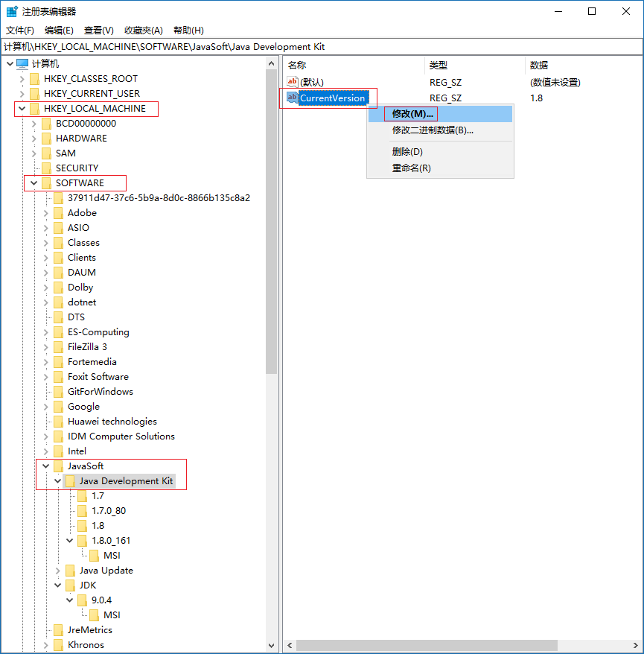The height and width of the screenshot is (654, 644).
Task: Click the Registry Editor app icon in title bar
Action: point(12,11)
